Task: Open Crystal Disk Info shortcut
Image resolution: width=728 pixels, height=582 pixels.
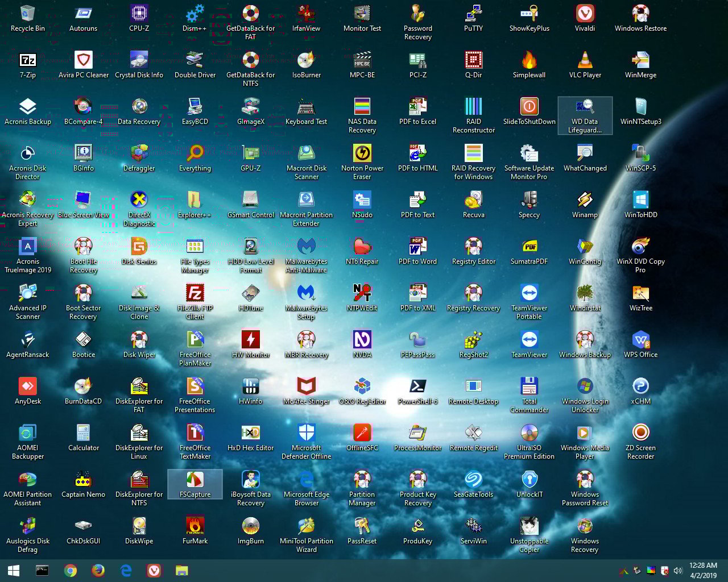Action: [139, 64]
